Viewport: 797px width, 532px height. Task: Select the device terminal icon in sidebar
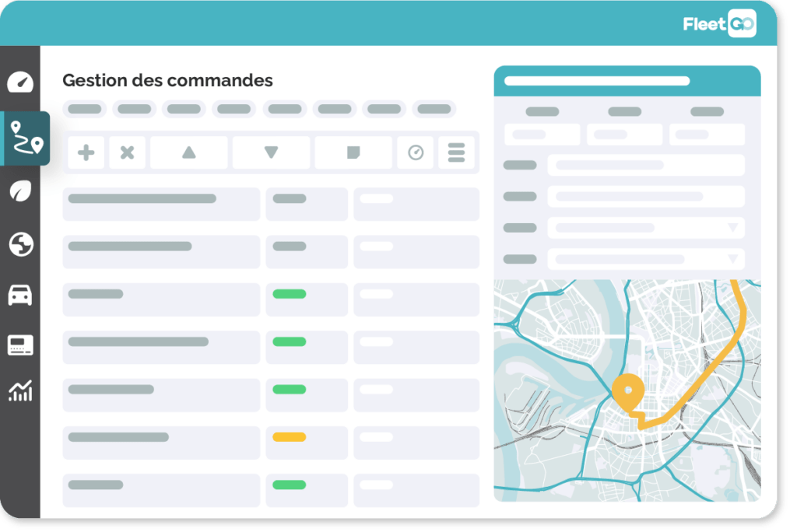pyautogui.click(x=20, y=345)
